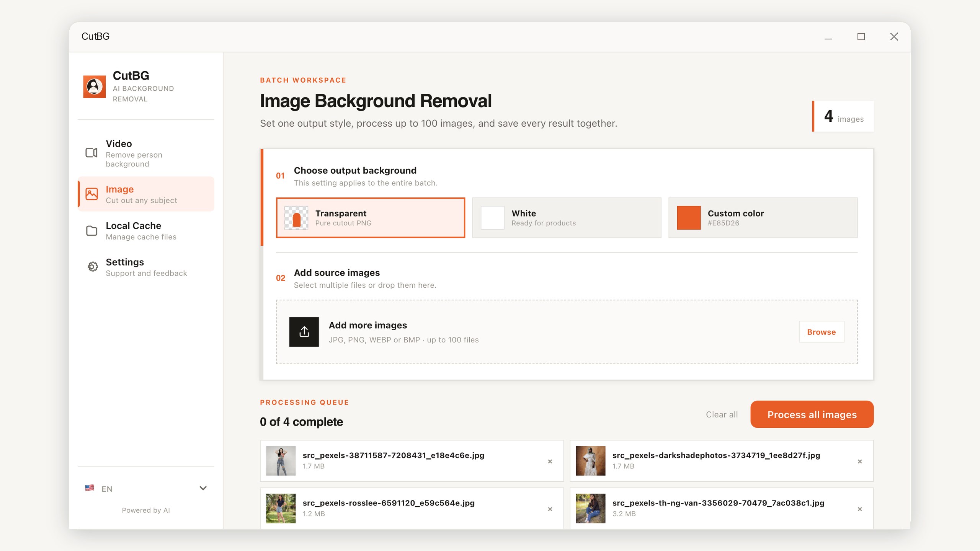Click '0 of 4 complete' status text
980x551 pixels.
[301, 422]
